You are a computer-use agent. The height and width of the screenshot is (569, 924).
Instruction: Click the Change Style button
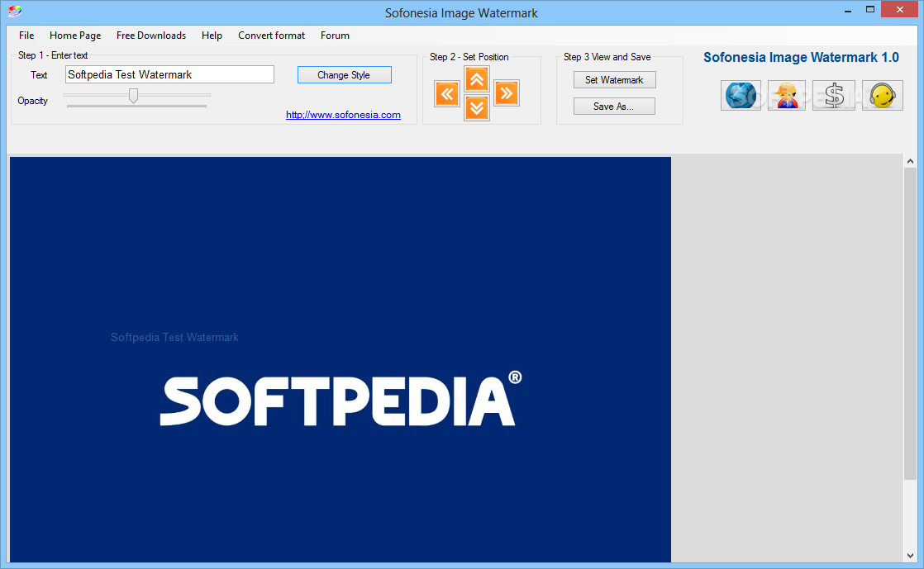click(344, 75)
